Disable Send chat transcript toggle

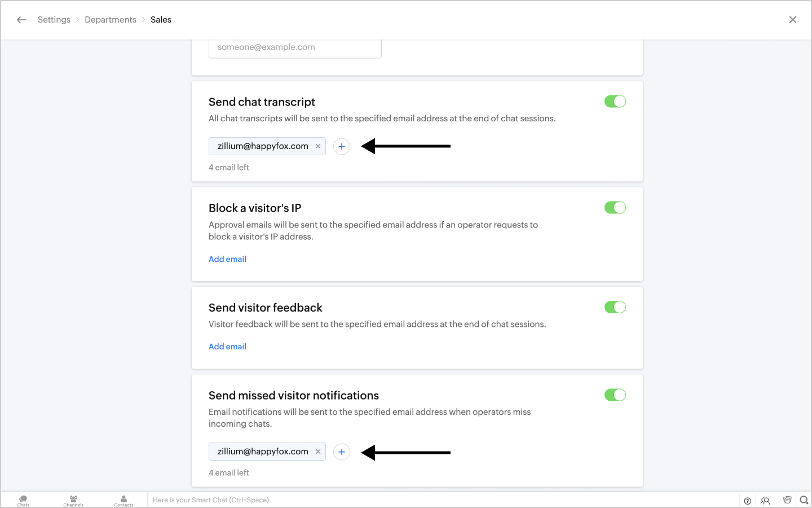(615, 102)
